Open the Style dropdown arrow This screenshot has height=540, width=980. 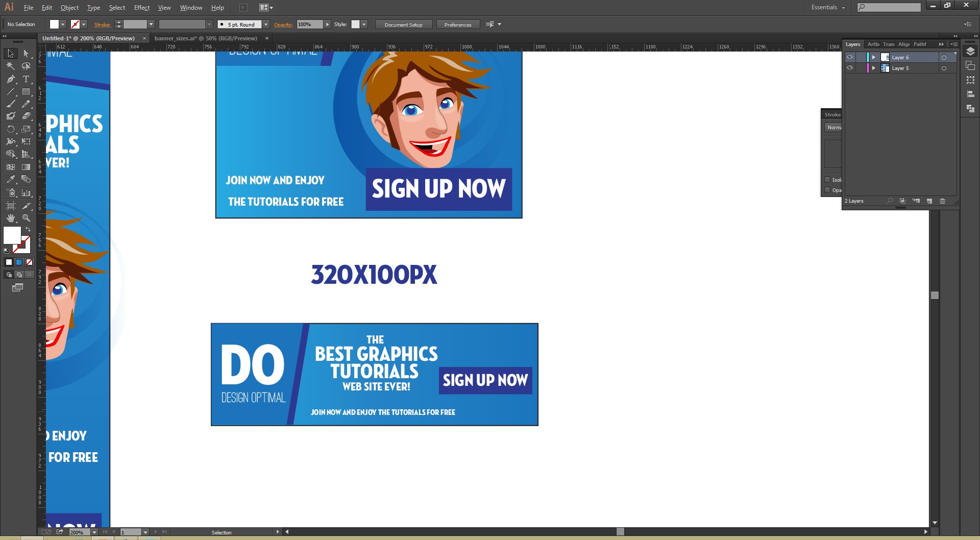point(363,24)
